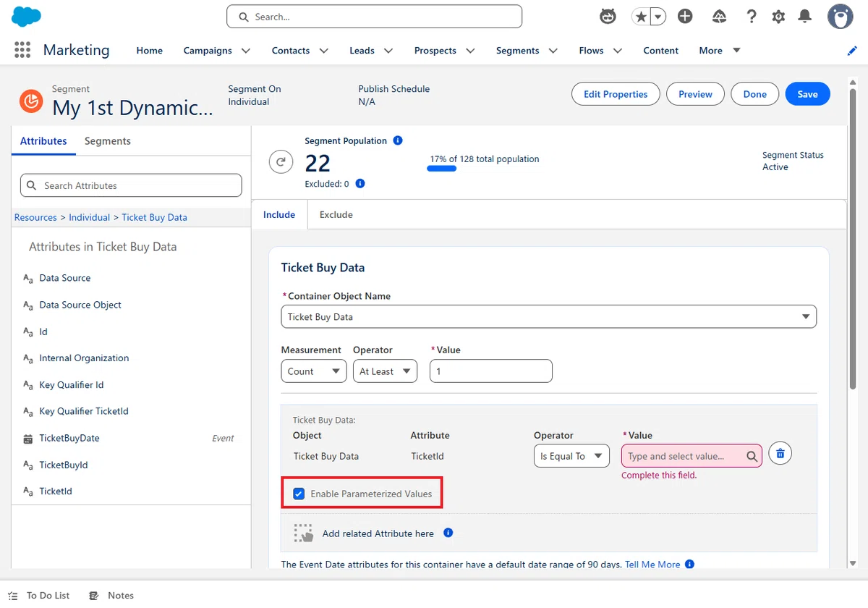868x608 pixels.
Task: Expand the Prospects nav chevron
Action: tap(470, 51)
